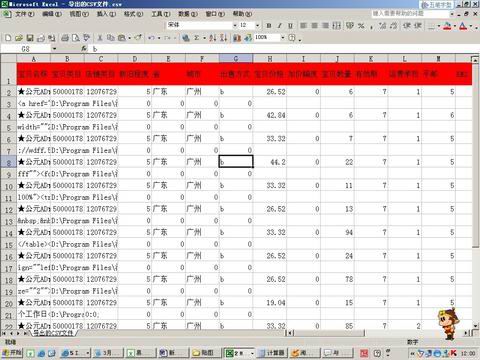Click the Sort Ascending icon
Image resolution: width=480 pixels, height=360 pixels.
pyautogui.click(x=213, y=38)
